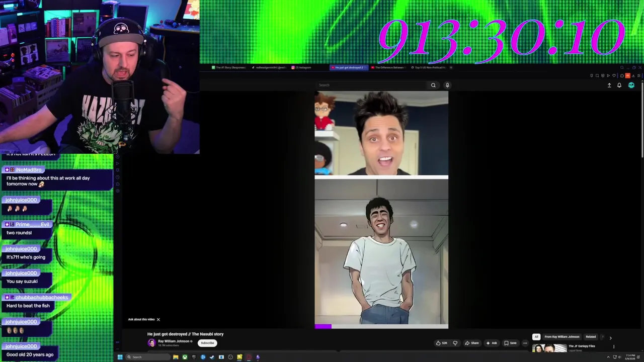This screenshot has width=644, height=362.
Task: Open Ray William Johnson channel name link
Action: point(174,341)
